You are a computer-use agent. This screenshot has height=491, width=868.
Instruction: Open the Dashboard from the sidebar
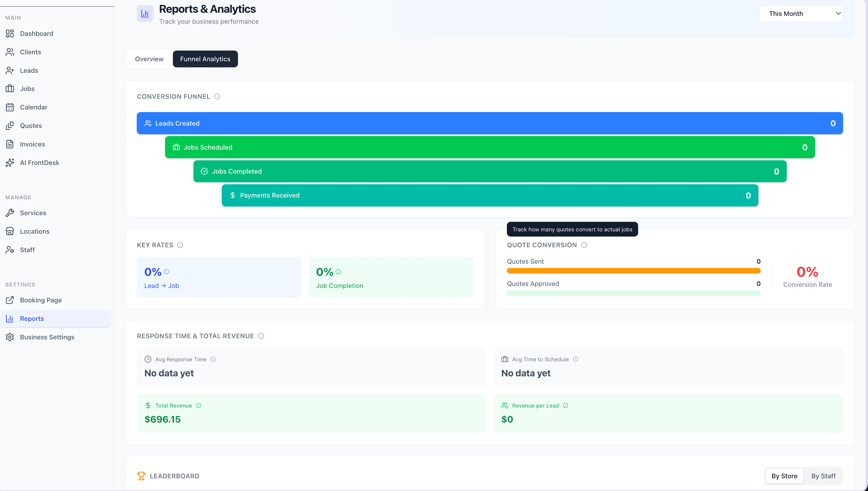point(36,34)
